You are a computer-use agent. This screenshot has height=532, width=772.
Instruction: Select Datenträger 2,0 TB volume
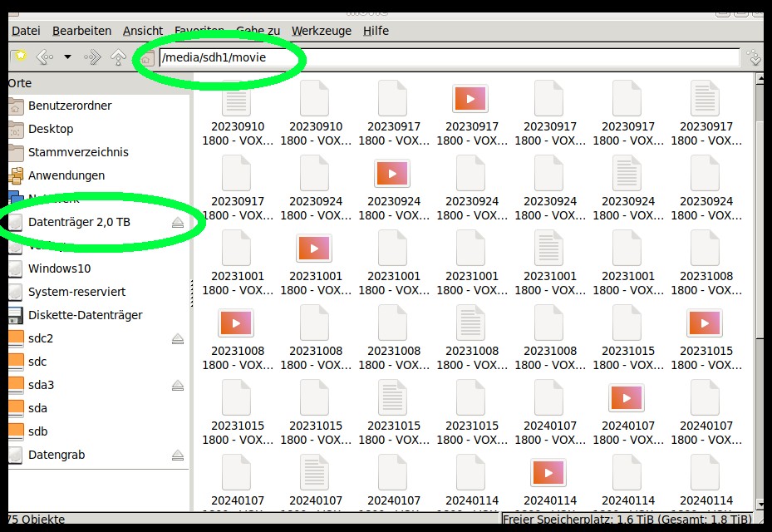(x=98, y=222)
